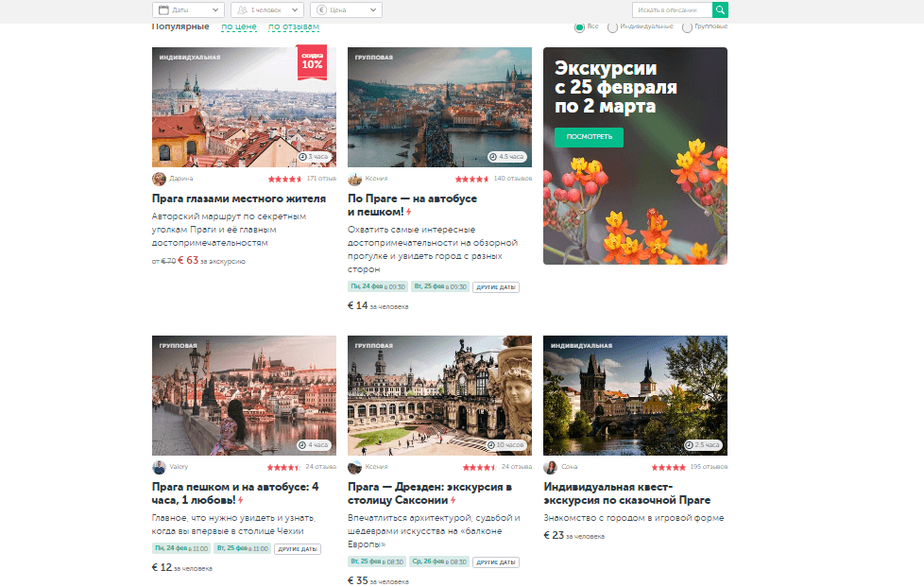The width and height of the screenshot is (924, 587).
Task: Click guide Дарина's avatar
Action: pyautogui.click(x=159, y=179)
